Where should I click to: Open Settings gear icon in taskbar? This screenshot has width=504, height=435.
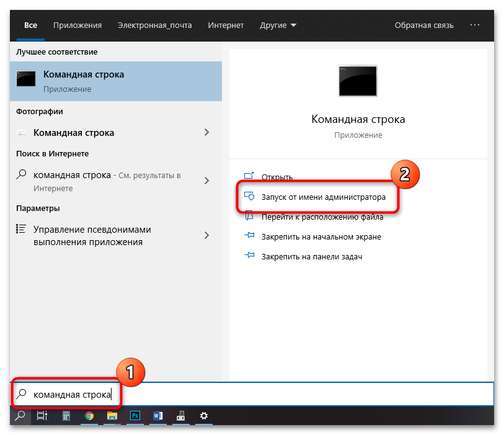pos(203,416)
